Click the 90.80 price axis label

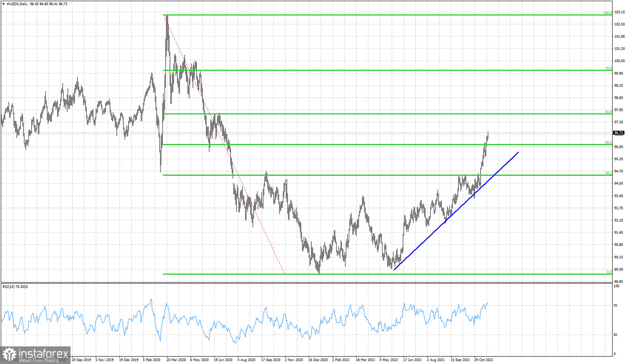619,245
